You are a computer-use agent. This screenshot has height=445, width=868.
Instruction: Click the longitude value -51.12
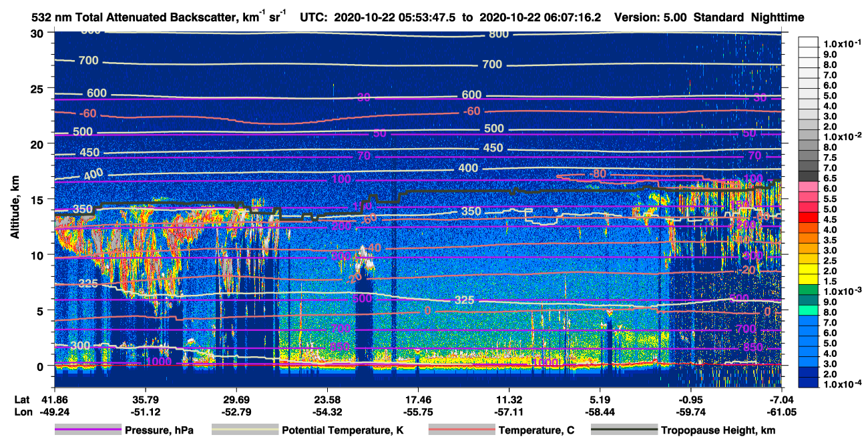tap(144, 412)
